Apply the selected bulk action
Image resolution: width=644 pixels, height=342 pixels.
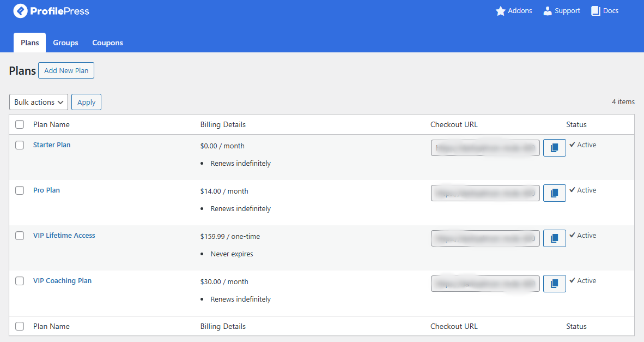tap(86, 102)
